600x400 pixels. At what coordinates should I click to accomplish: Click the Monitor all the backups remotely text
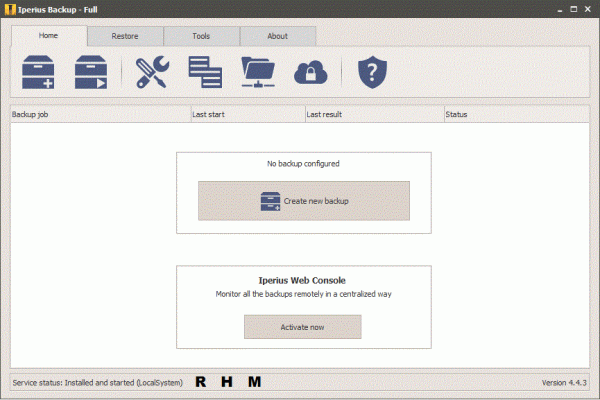303,294
